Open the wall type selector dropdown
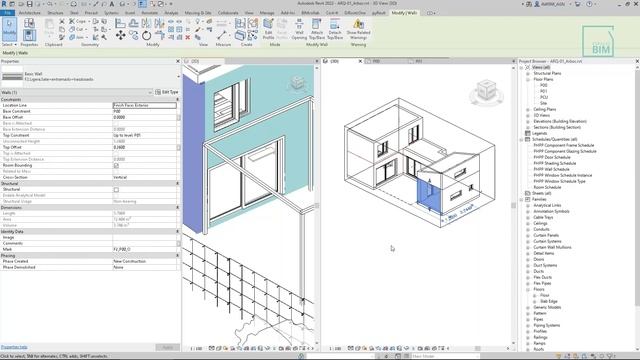The image size is (640, 360). 178,76
